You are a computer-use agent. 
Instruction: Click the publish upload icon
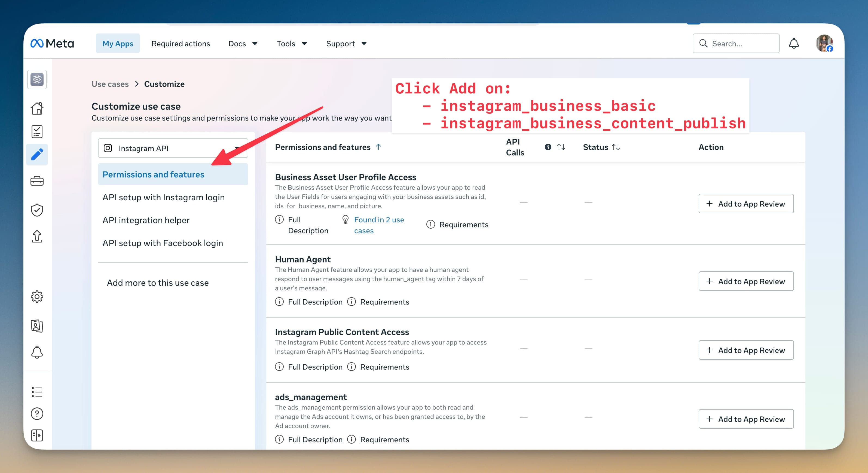click(x=37, y=236)
